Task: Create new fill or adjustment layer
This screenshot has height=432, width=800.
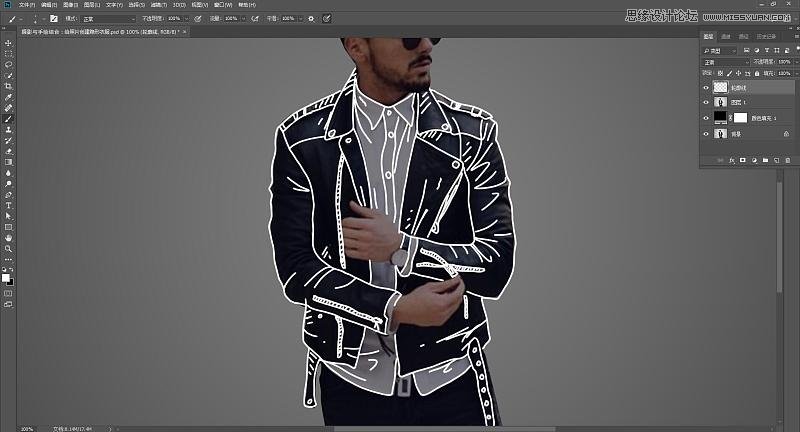Action: pyautogui.click(x=754, y=160)
